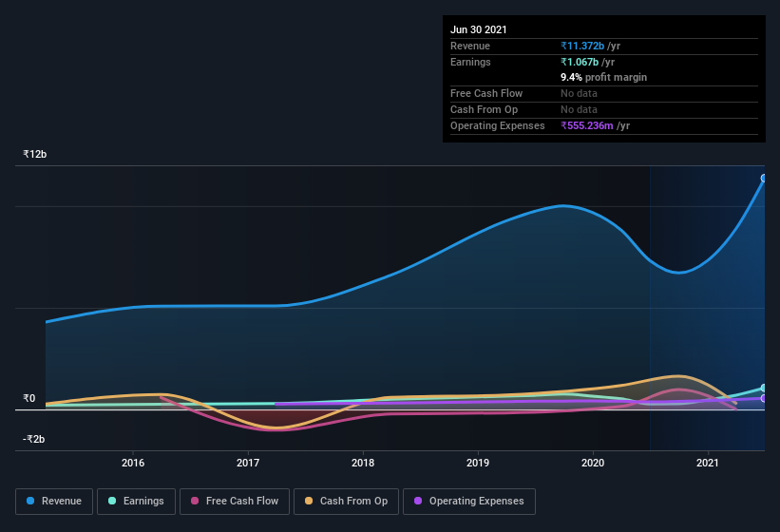Screen dimensions: 780x532
Task: Click the -₹2b y-axis label
Action: [34, 439]
